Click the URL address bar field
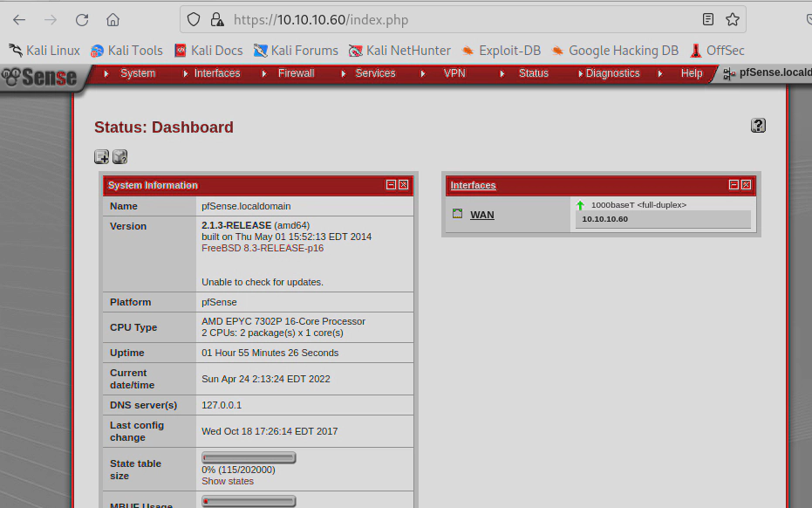This screenshot has width=812, height=508. (454, 19)
